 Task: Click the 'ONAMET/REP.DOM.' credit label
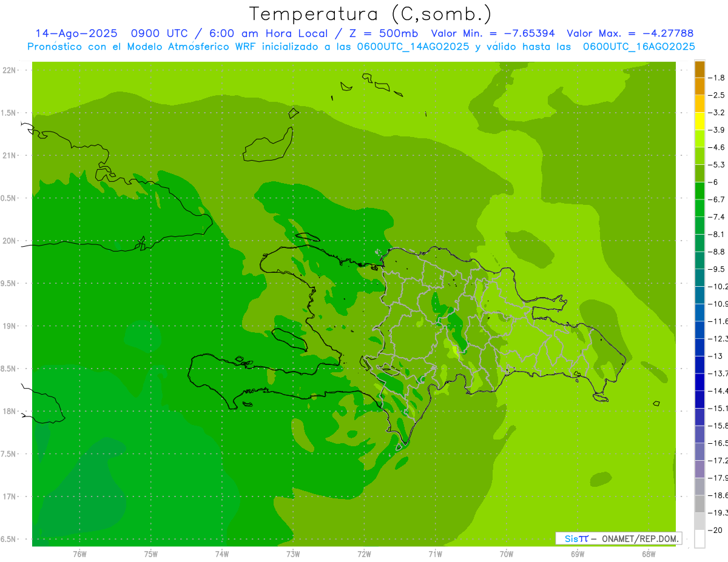(x=640, y=538)
